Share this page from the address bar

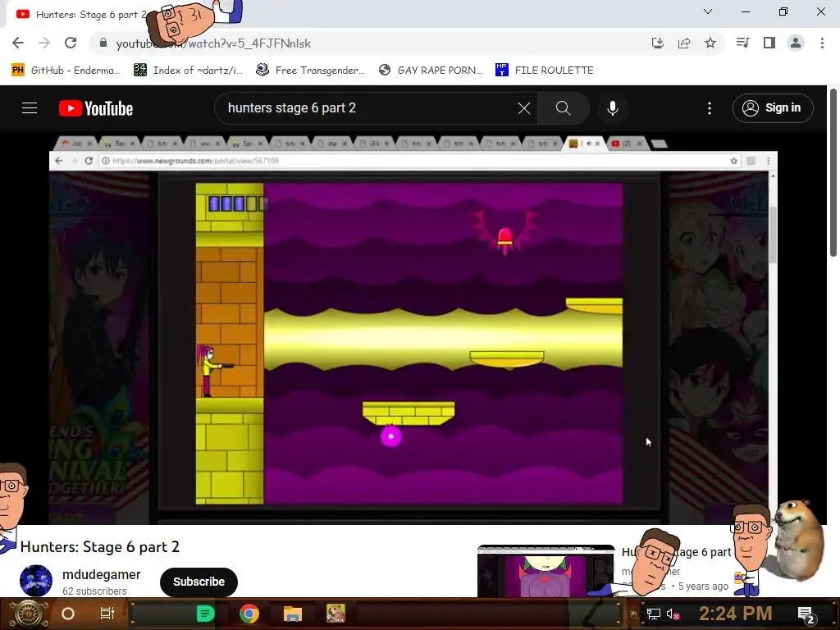tap(684, 43)
